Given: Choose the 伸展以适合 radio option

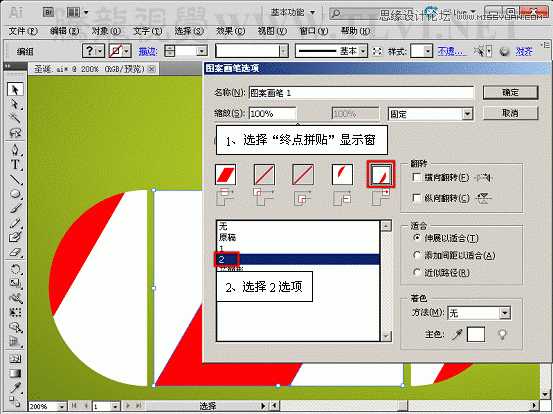Looking at the screenshot, I should pos(417,238).
